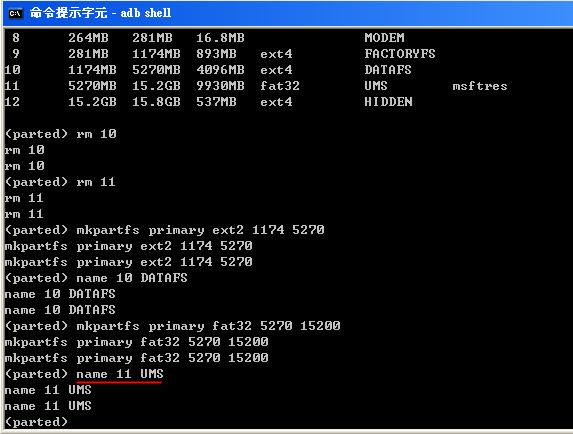Click the 4096MB size value in row 10

(x=220, y=70)
